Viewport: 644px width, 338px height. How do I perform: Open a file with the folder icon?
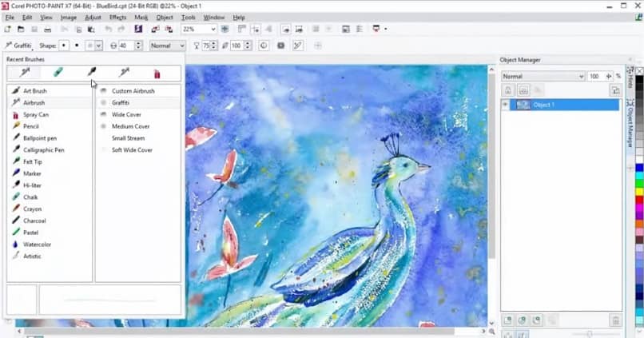pyautogui.click(x=21, y=29)
